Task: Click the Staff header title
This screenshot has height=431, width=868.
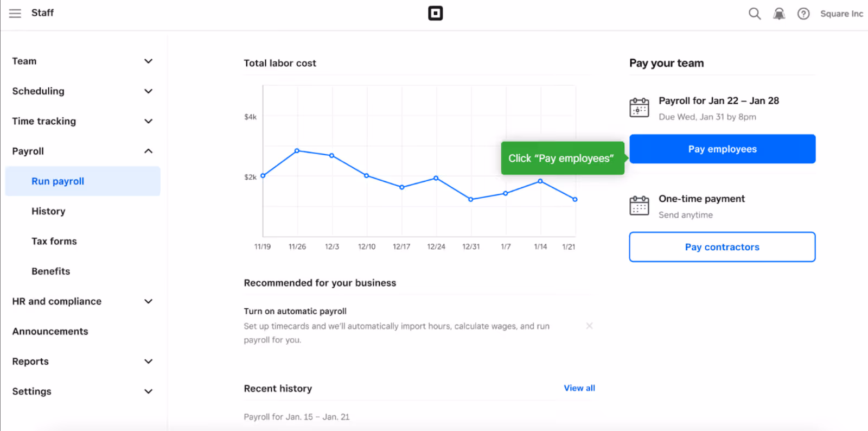Action: pyautogui.click(x=42, y=12)
